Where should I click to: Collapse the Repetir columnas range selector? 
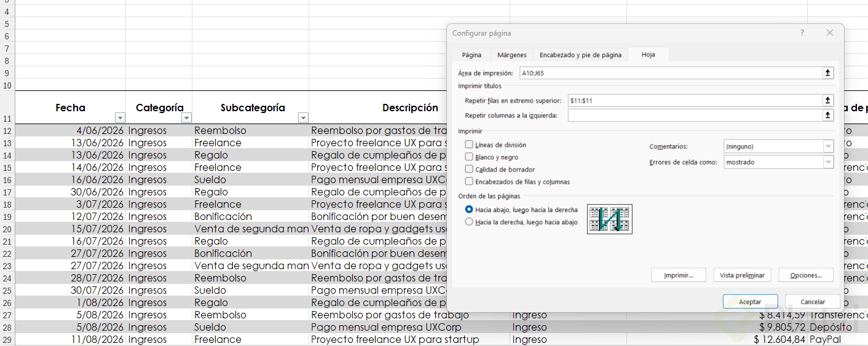point(828,115)
